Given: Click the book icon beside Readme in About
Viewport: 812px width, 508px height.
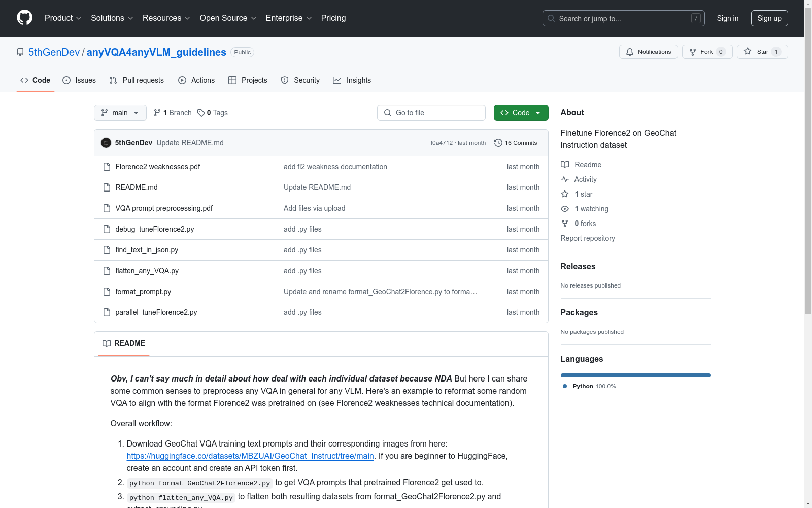Looking at the screenshot, I should click(565, 165).
